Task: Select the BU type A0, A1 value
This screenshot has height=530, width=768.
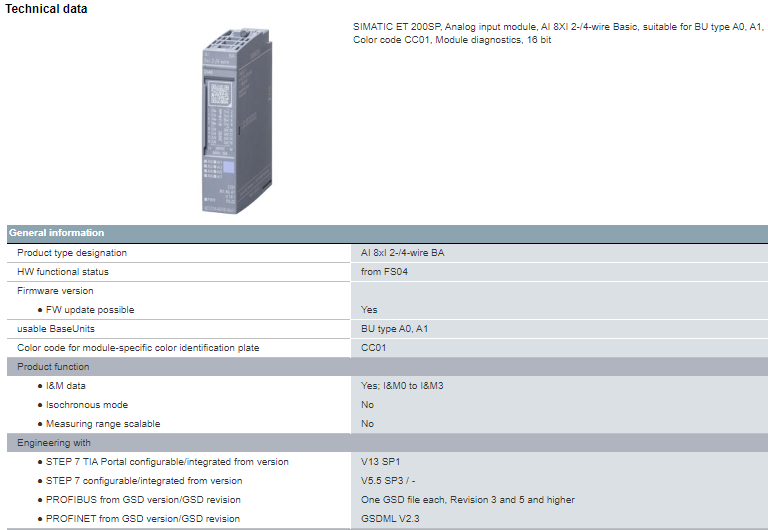Action: (x=395, y=329)
